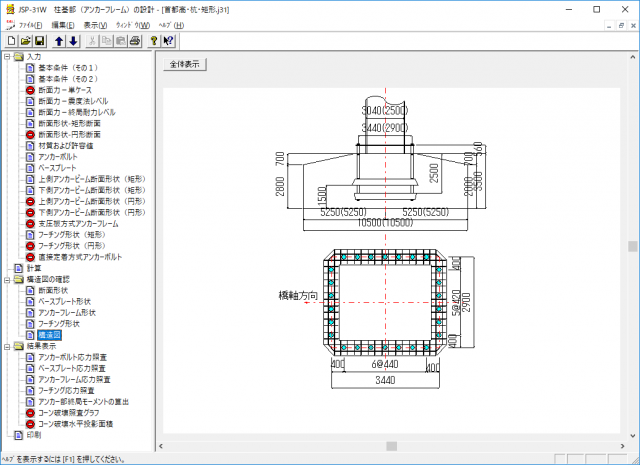This screenshot has height=465, width=640.
Task: Collapse the 結果表示 tree folder
Action: pyautogui.click(x=7, y=346)
